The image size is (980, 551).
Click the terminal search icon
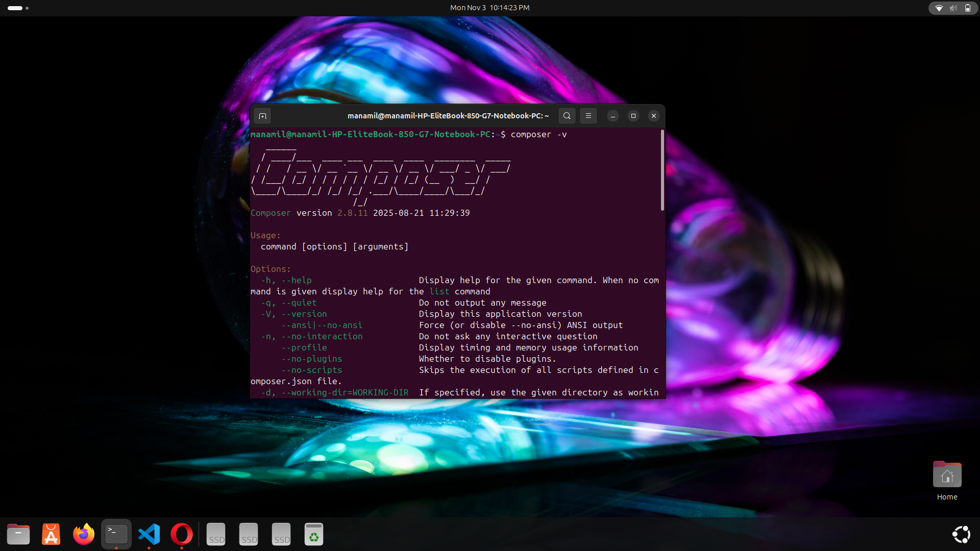567,116
